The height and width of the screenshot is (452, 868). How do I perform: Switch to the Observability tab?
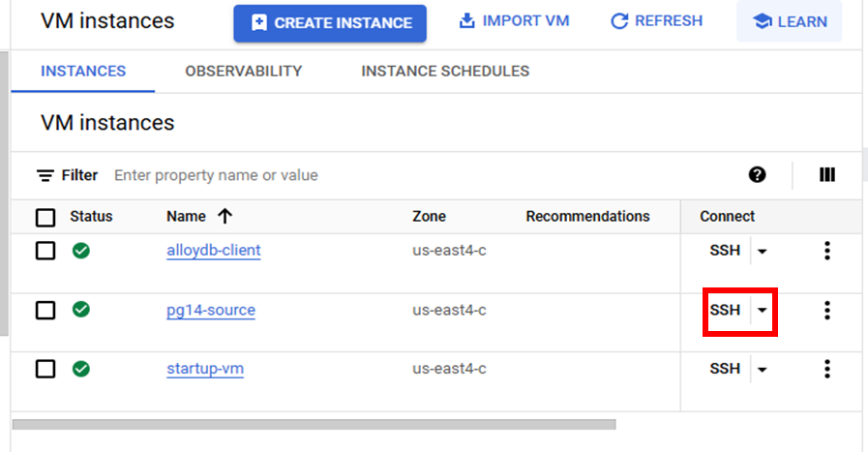(x=244, y=71)
